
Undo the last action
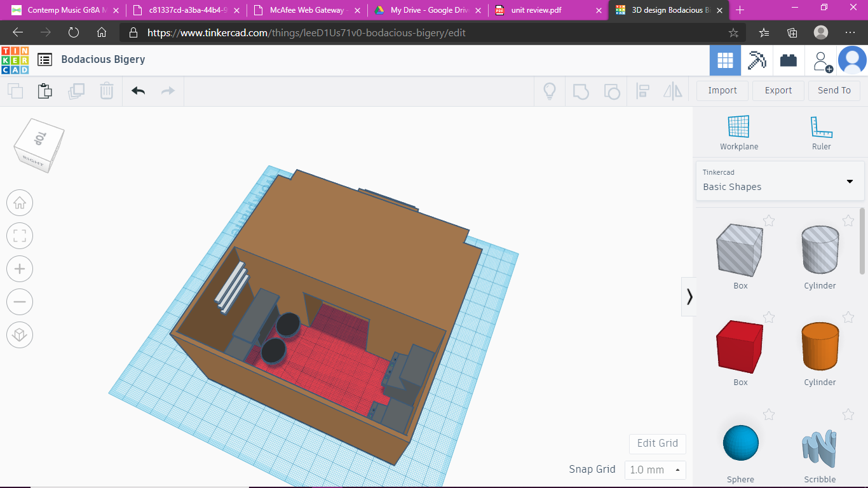pos(139,91)
